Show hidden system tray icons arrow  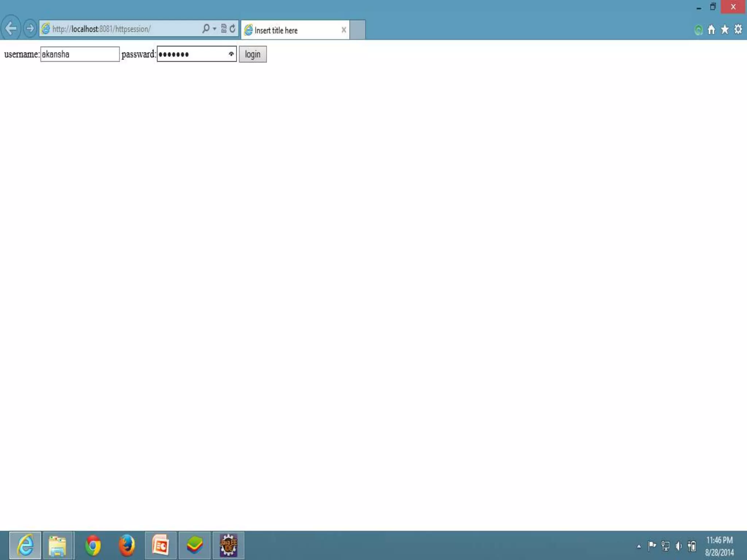tap(639, 546)
